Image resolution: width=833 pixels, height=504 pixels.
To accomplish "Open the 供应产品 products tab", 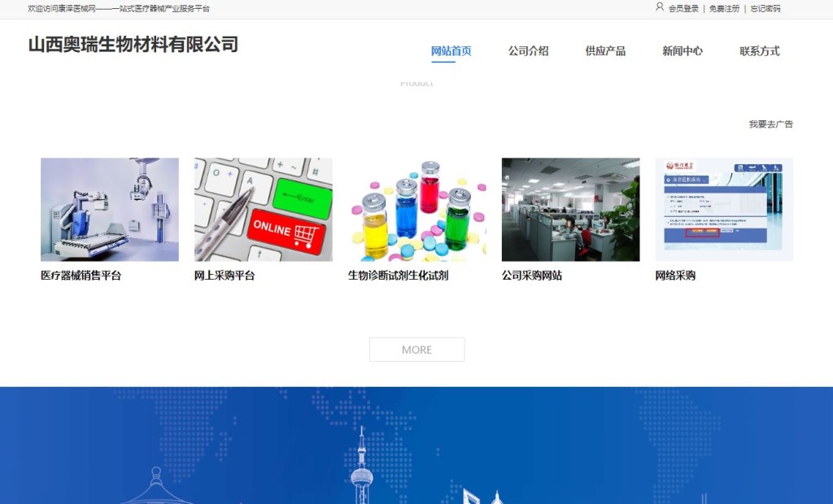I will 605,50.
